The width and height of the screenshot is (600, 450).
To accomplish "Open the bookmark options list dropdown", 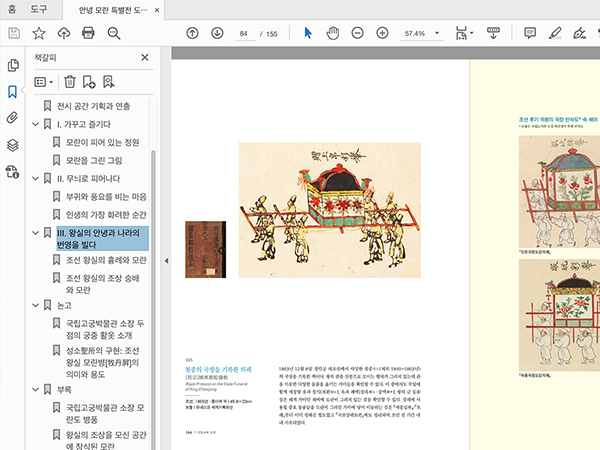I will [43, 82].
